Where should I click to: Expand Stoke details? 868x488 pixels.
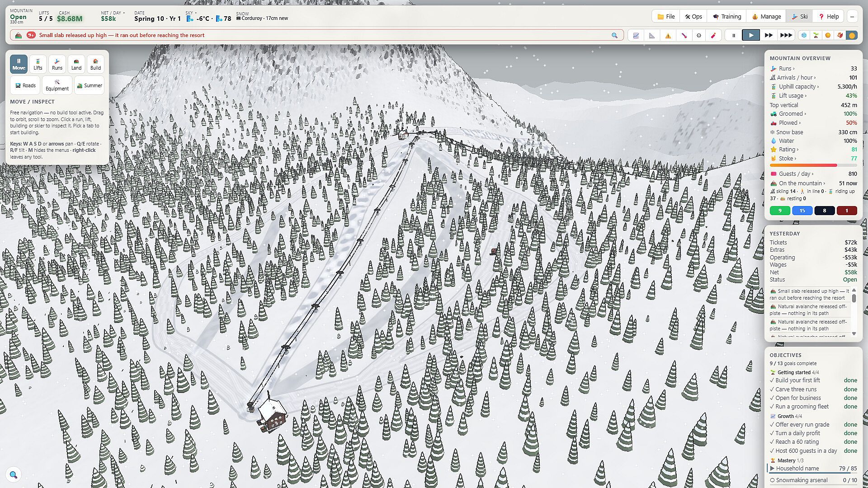click(x=813, y=159)
